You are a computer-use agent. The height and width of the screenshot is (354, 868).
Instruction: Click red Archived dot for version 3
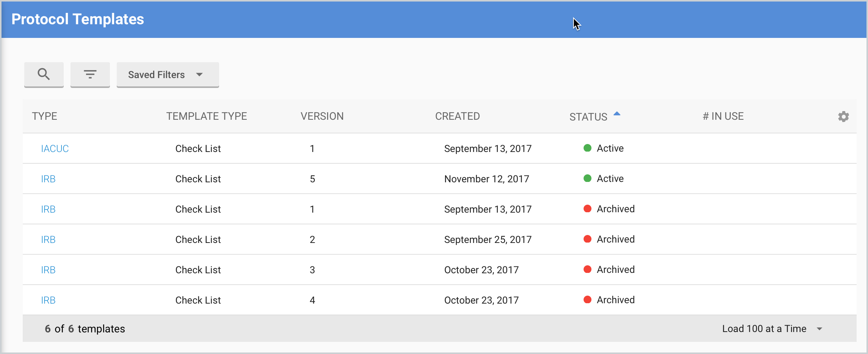[587, 269]
